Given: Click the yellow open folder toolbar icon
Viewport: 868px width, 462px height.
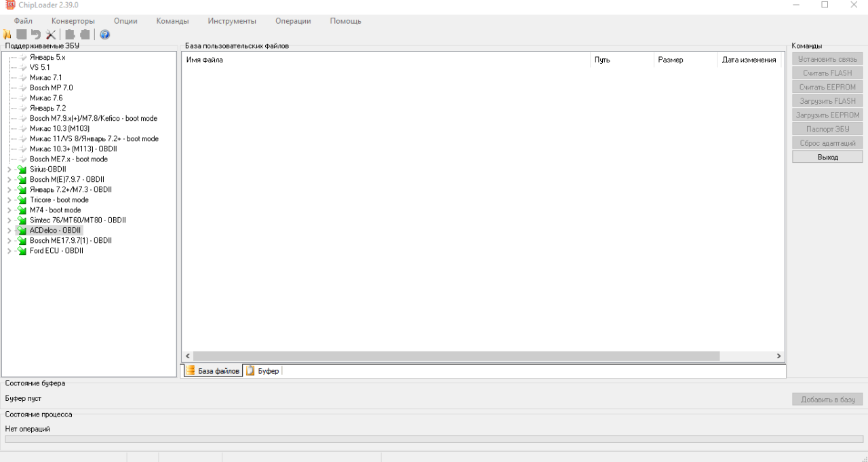Looking at the screenshot, I should [x=7, y=35].
